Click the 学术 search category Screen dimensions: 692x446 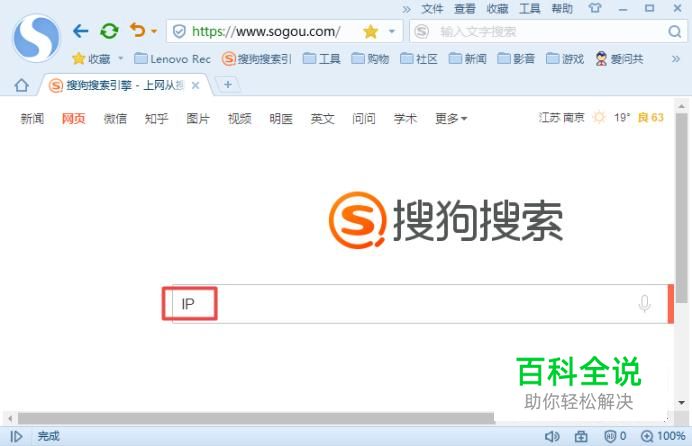point(406,118)
